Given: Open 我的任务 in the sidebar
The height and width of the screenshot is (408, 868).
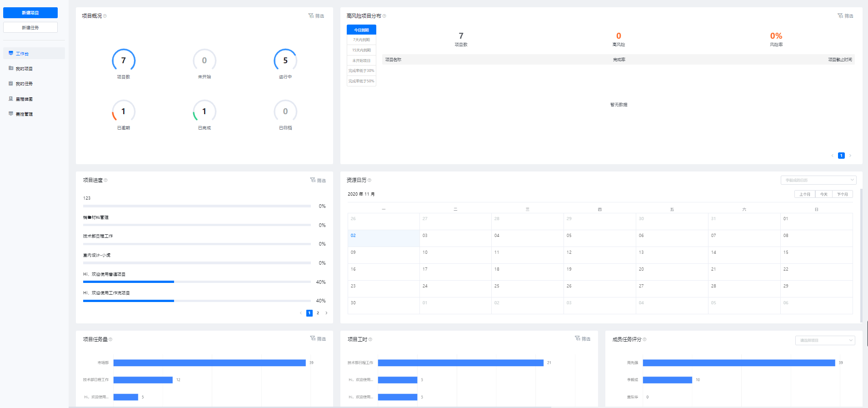Looking at the screenshot, I should [x=34, y=83].
